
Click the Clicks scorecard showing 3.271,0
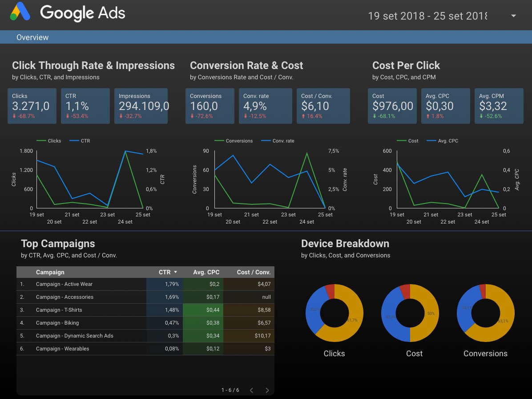tap(32, 106)
